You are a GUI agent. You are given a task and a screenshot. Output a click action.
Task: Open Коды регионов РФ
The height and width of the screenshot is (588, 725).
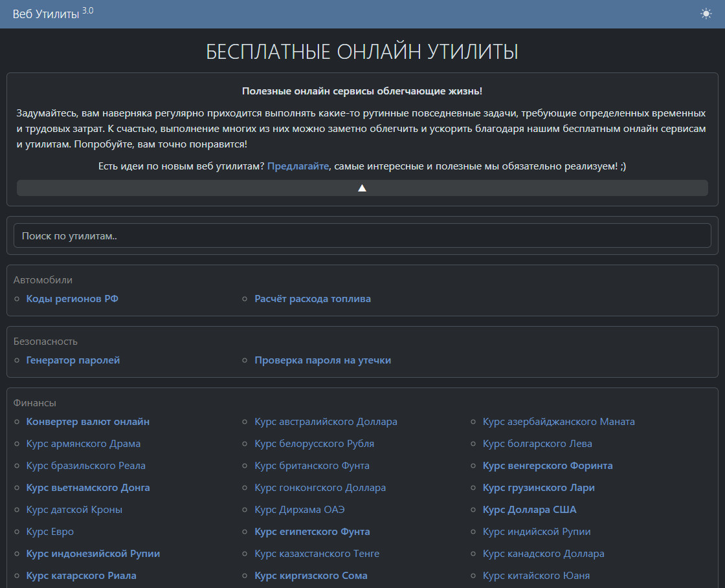pyautogui.click(x=72, y=299)
